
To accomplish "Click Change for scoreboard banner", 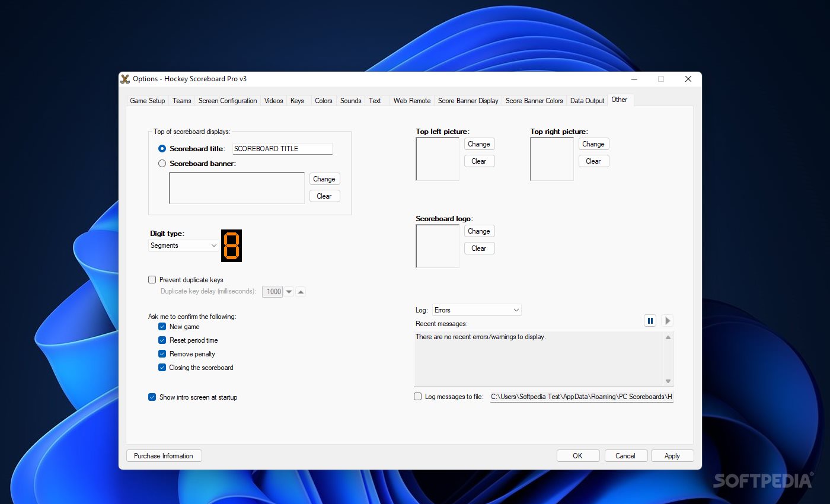I will pos(324,179).
